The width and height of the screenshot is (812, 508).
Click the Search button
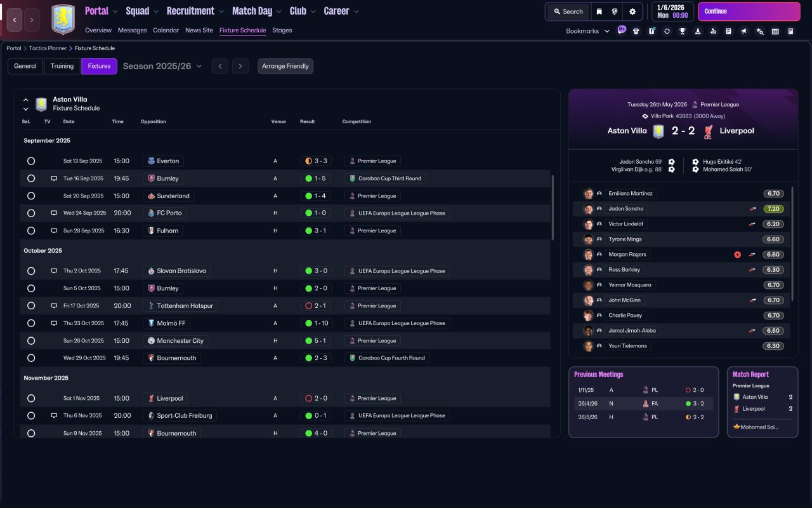568,11
